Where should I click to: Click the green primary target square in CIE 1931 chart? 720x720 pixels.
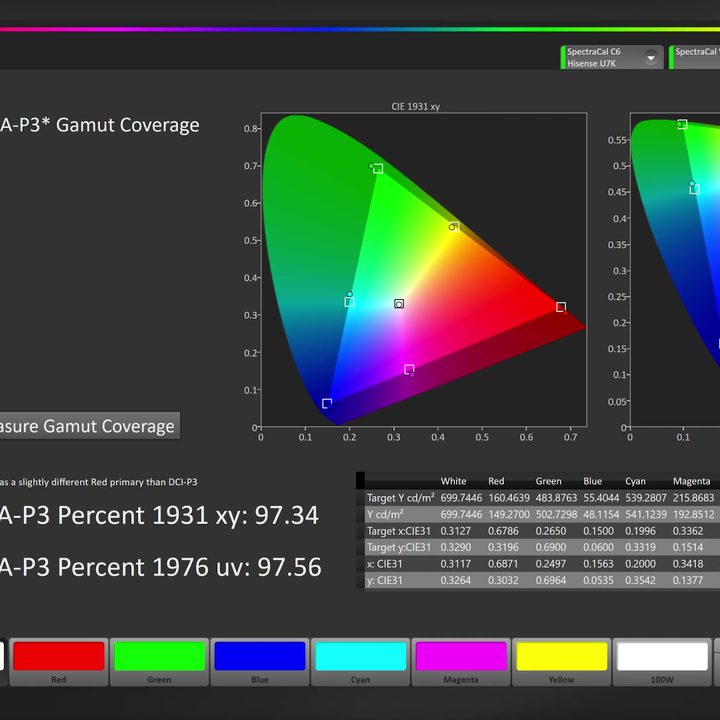coord(378,169)
